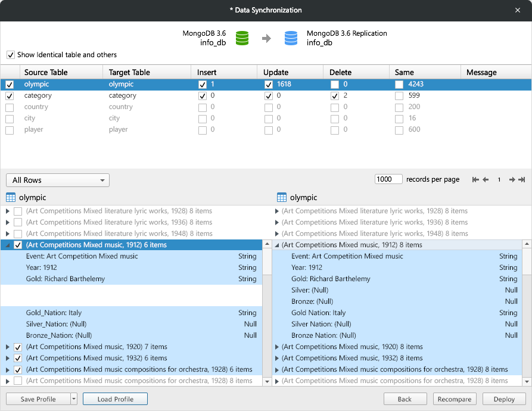
Task: Expand target lyric works 1948 record
Action: (277, 233)
